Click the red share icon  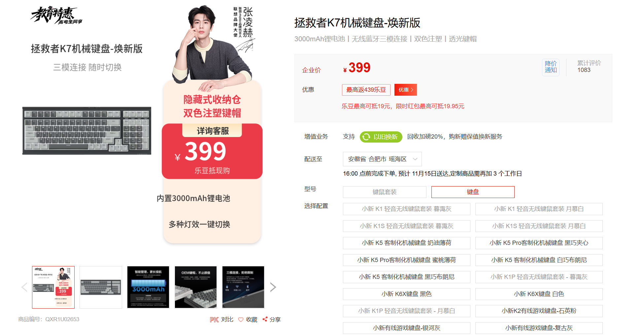tap(265, 319)
